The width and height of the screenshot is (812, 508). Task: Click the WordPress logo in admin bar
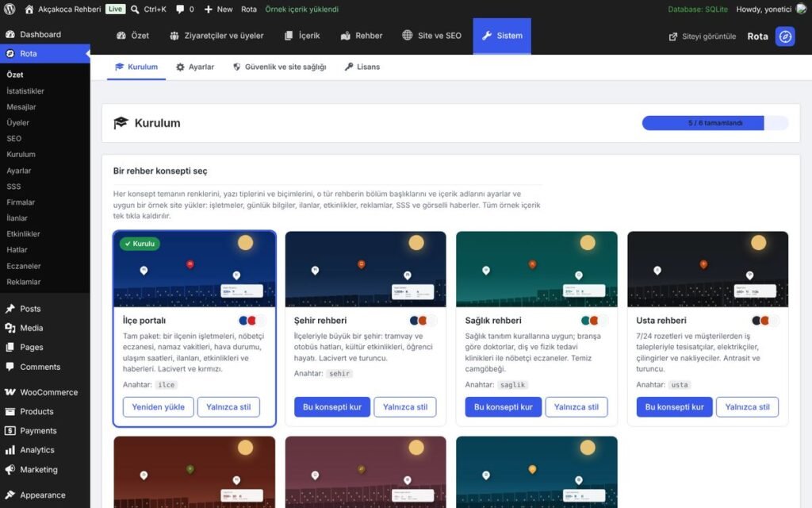click(10, 10)
